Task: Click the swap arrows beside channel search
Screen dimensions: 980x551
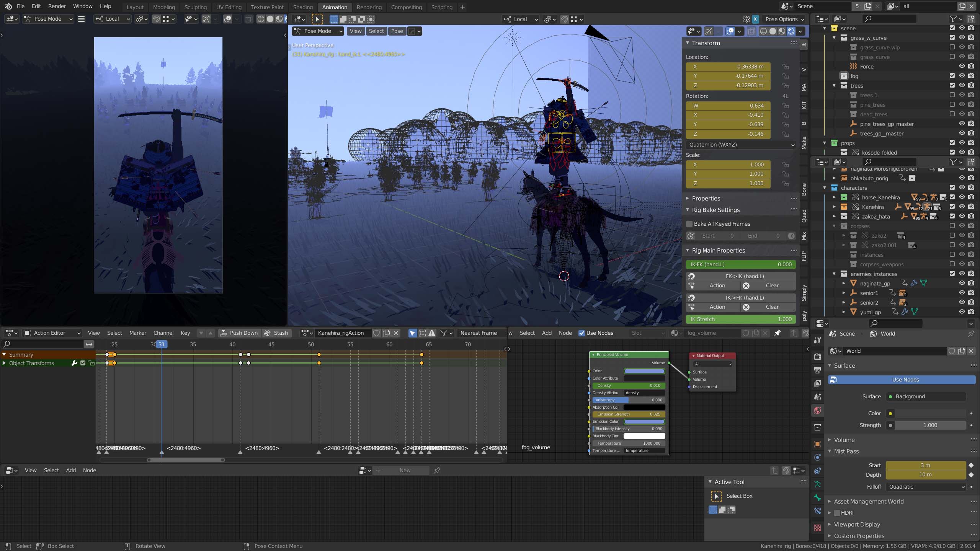Action: click(89, 344)
